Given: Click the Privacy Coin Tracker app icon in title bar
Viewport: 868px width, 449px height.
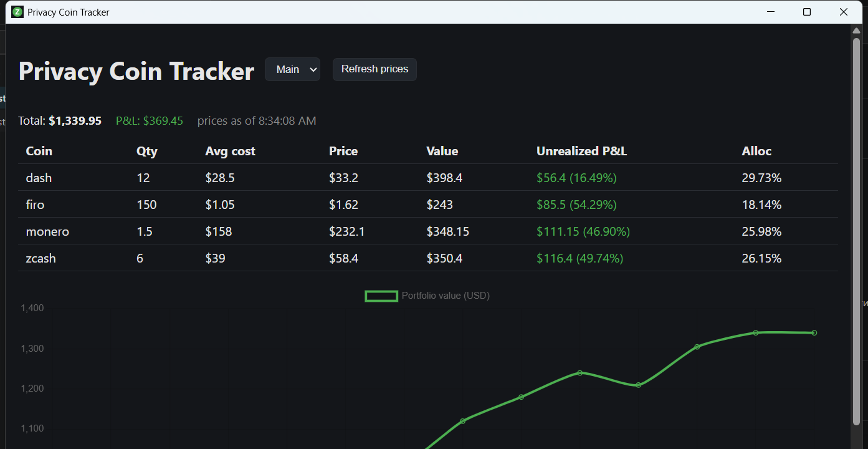Looking at the screenshot, I should pos(17,12).
